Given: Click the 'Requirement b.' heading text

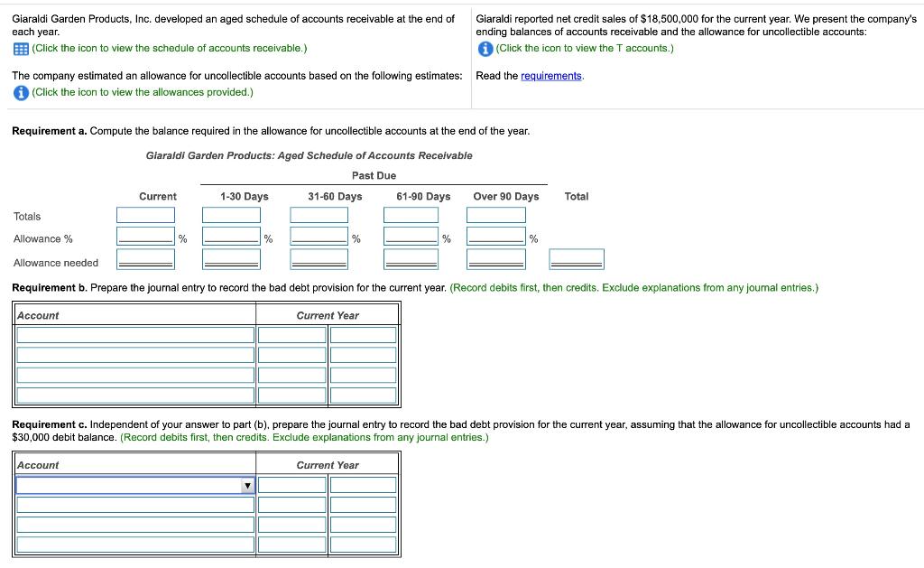Looking at the screenshot, I should tap(51, 288).
